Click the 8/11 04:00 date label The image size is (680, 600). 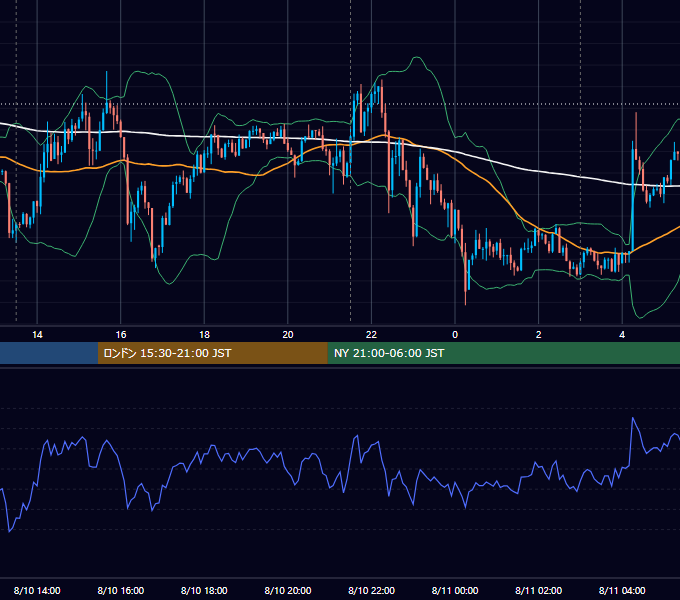pyautogui.click(x=622, y=590)
